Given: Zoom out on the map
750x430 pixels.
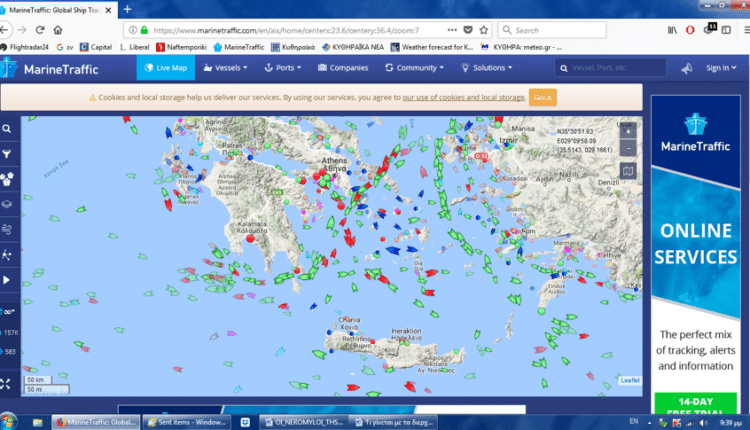Looking at the screenshot, I should pyautogui.click(x=627, y=148).
